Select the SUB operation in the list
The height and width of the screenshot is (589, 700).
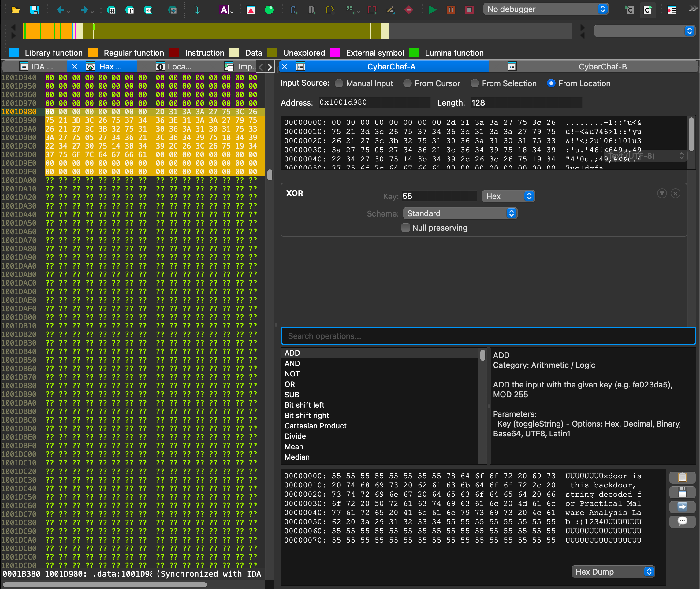click(x=292, y=394)
